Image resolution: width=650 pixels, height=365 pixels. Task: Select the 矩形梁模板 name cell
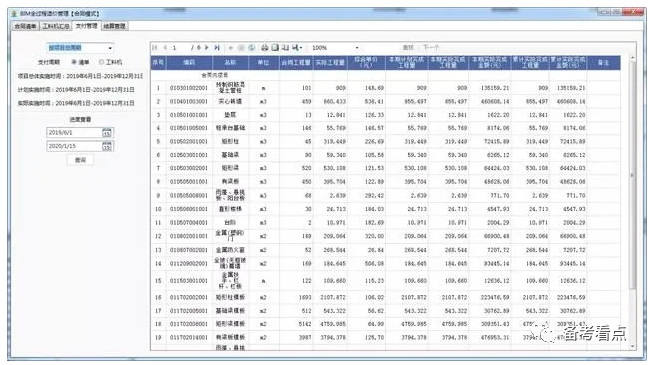point(230,324)
